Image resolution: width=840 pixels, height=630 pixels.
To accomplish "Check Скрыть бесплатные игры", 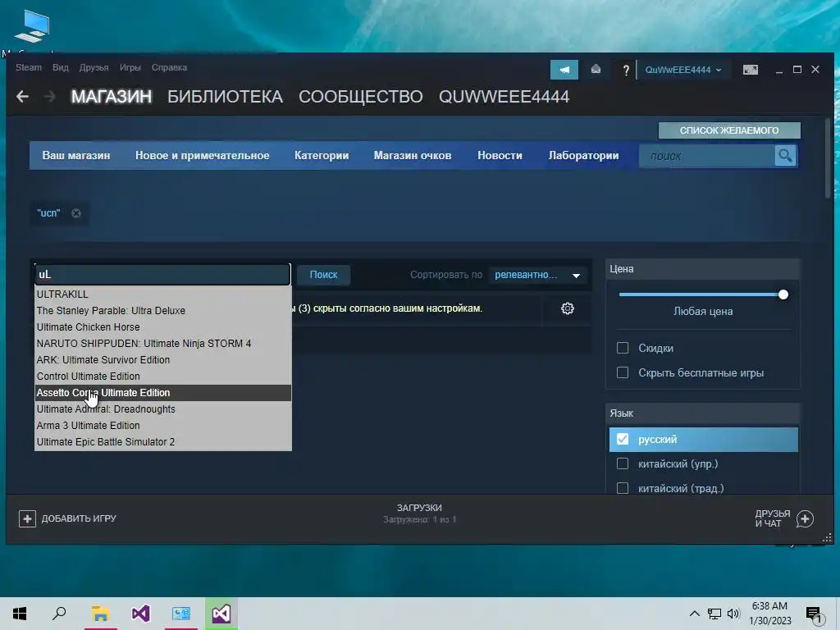I will click(x=623, y=373).
